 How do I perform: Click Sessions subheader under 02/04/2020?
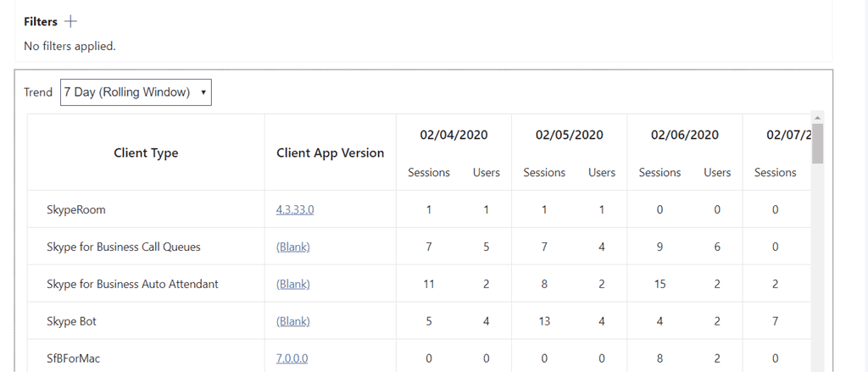coord(429,172)
